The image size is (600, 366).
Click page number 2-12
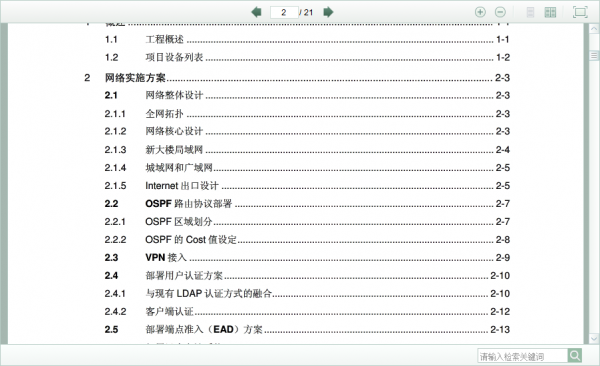click(x=500, y=312)
